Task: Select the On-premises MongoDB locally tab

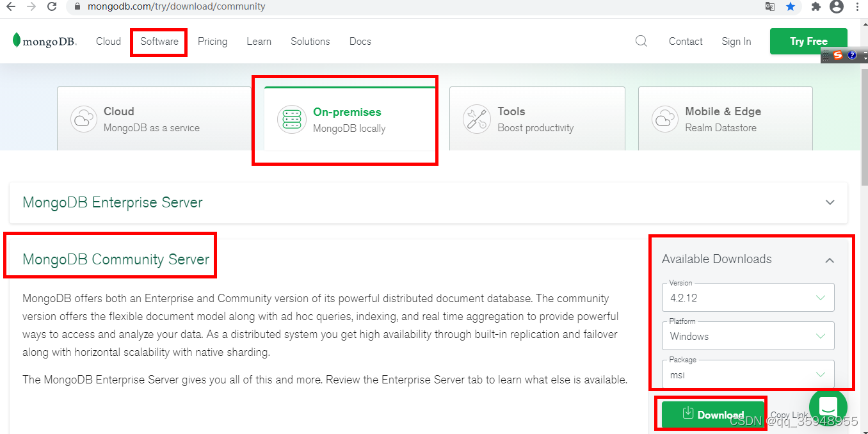Action: click(x=350, y=119)
